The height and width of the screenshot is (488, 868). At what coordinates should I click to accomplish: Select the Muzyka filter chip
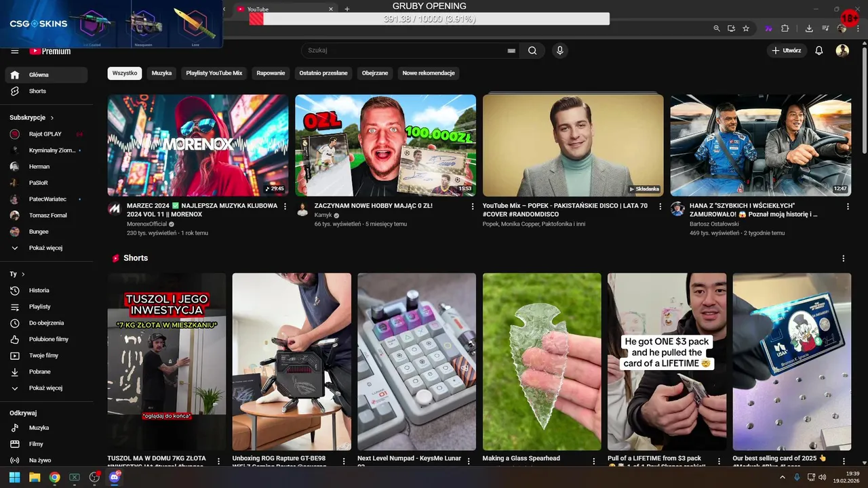161,73
